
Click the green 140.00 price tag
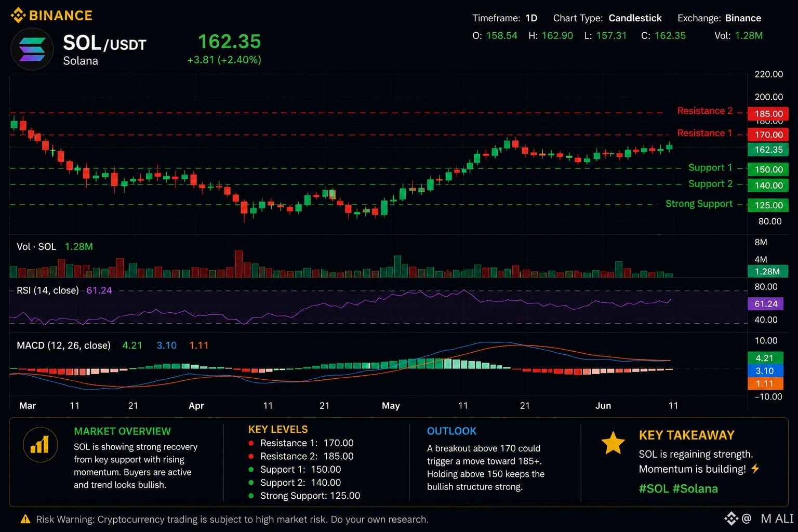(768, 185)
